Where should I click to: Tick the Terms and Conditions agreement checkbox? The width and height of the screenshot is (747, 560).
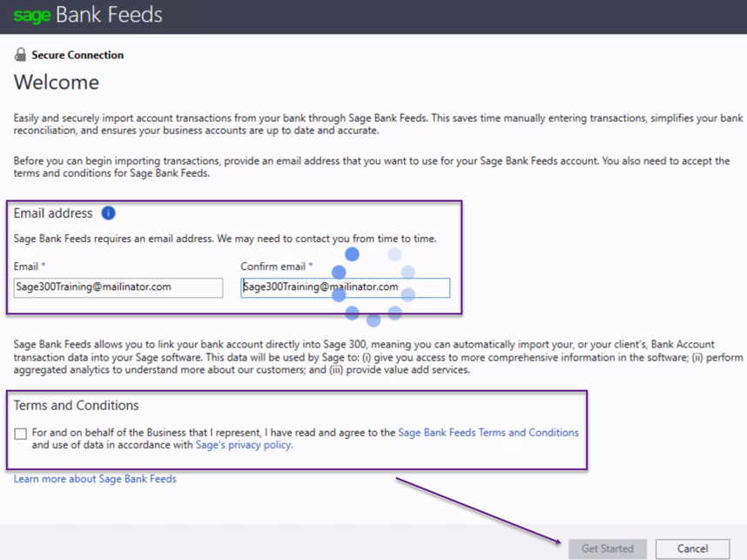click(21, 433)
